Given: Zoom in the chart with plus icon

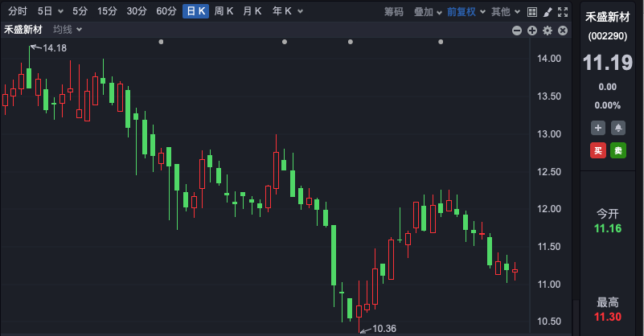Looking at the screenshot, I should 532,31.
